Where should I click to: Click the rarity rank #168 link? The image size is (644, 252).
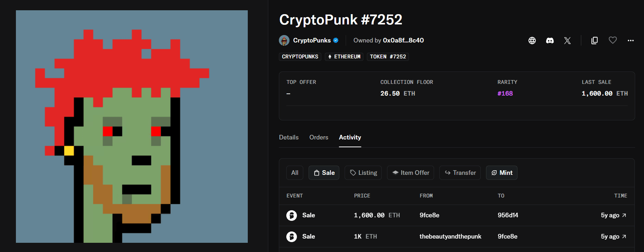click(x=505, y=93)
